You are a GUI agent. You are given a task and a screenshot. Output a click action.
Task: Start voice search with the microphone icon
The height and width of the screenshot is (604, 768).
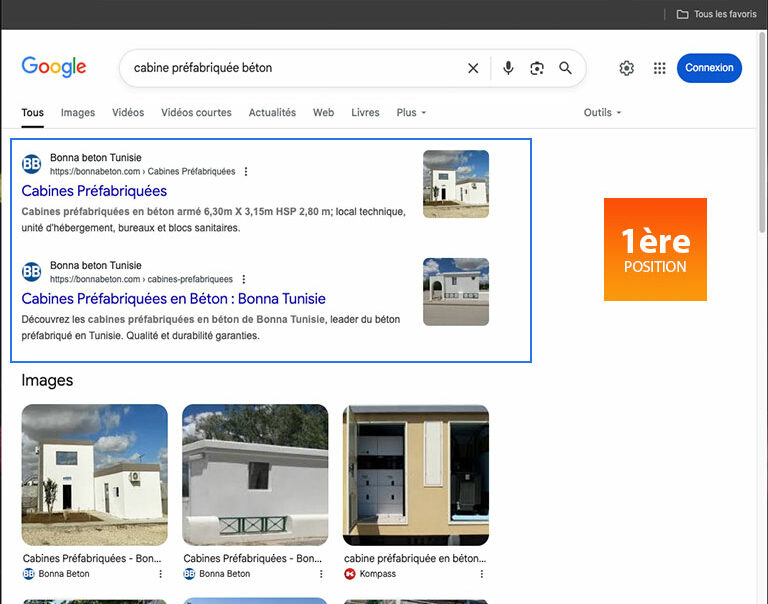508,68
